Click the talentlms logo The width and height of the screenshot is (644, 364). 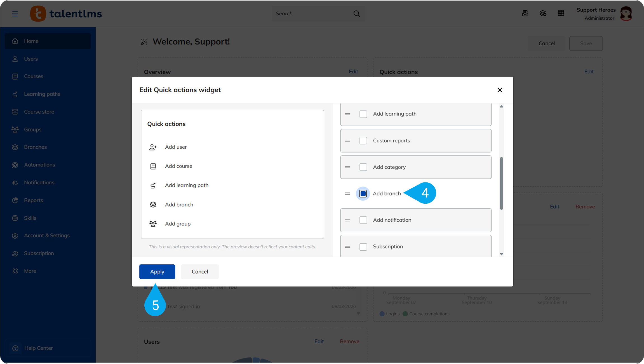(x=66, y=13)
